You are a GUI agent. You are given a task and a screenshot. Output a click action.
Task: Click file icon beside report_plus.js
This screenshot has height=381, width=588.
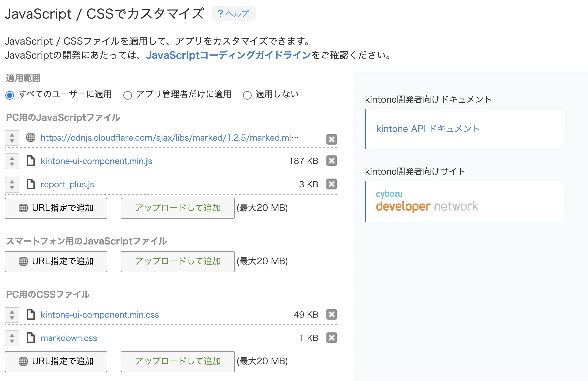(31, 184)
